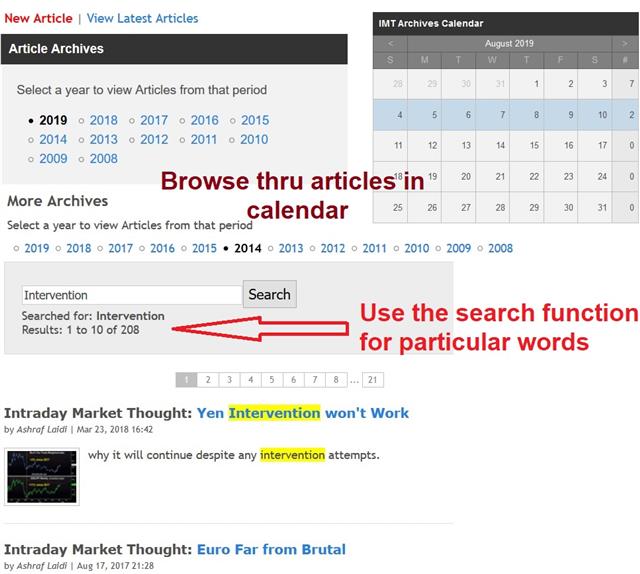Choose 2012 under More Archives
Viewport: 640px width, 574px height.
333,248
